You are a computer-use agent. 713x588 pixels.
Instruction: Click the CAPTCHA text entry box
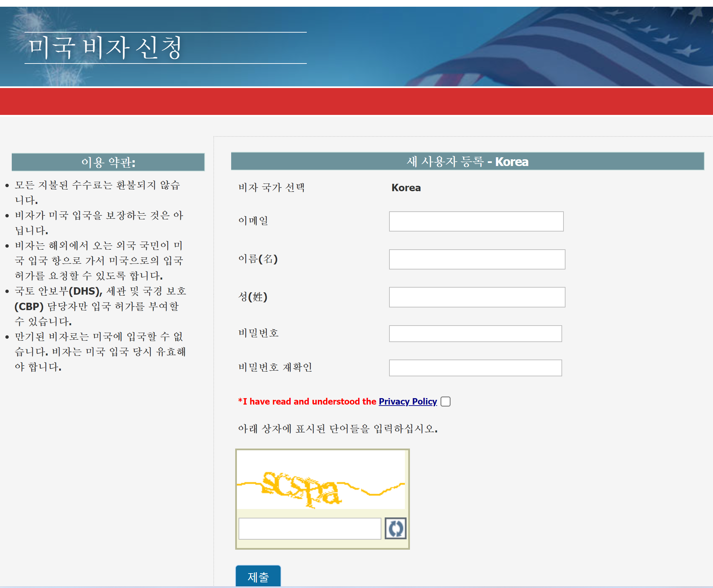(x=309, y=529)
